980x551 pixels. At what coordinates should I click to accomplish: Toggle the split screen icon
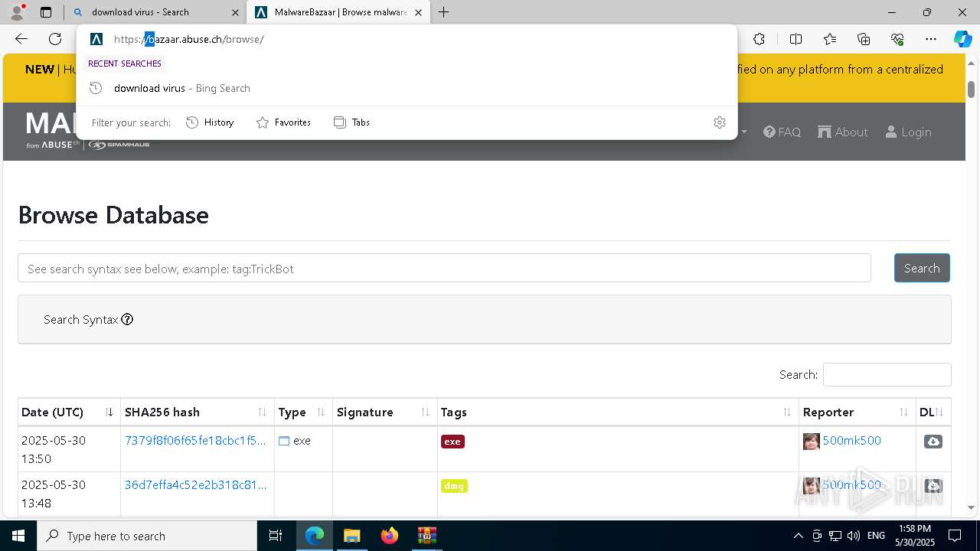tap(795, 39)
